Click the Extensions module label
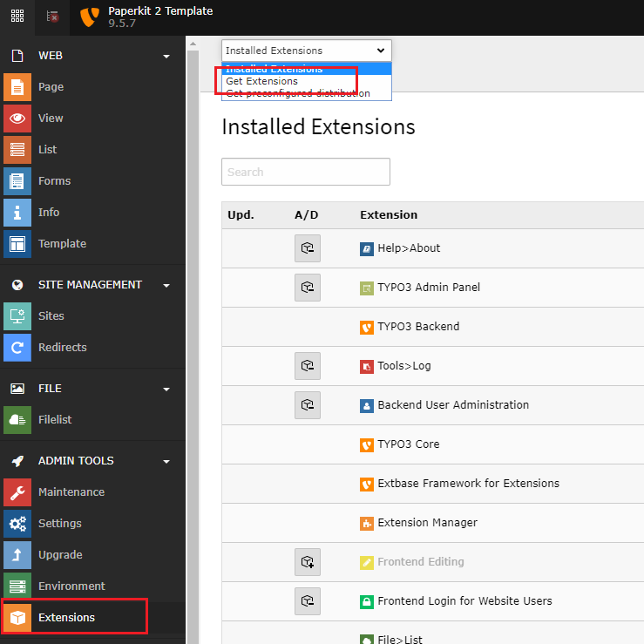Viewport: 644px width, 644px height. pos(66,617)
